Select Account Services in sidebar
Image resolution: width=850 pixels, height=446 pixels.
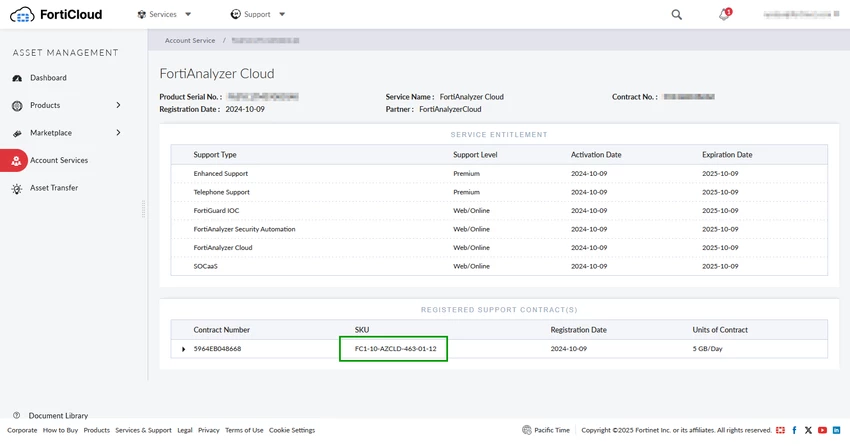pos(59,160)
